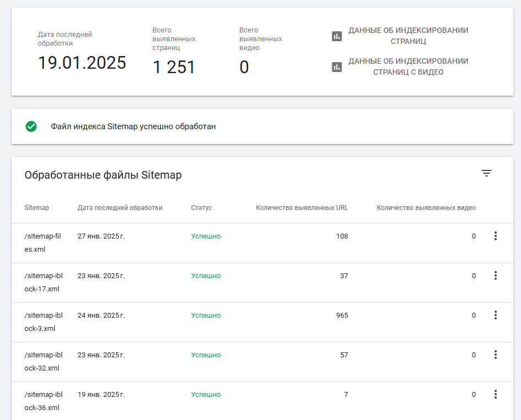Click the 'Количество выявленных видео' column header

[x=426, y=208]
